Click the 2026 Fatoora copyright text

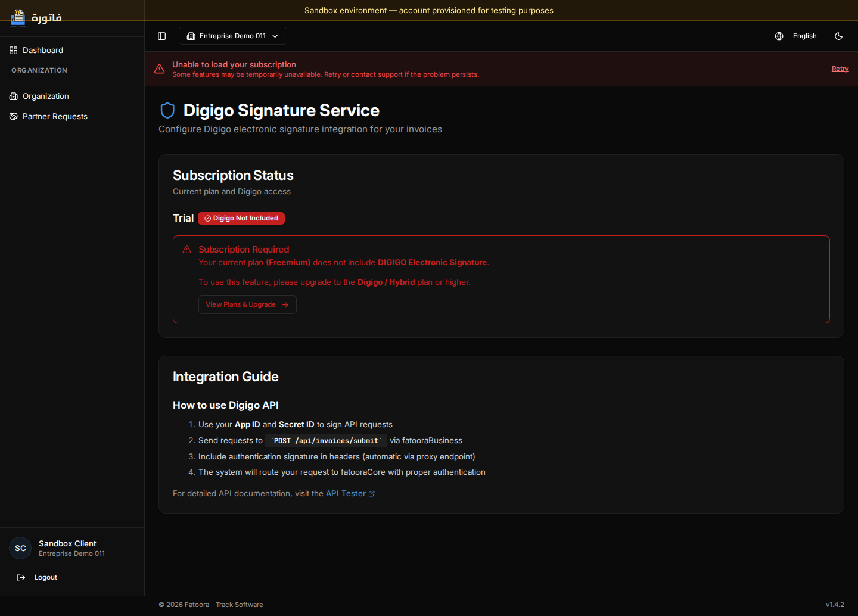(211, 605)
